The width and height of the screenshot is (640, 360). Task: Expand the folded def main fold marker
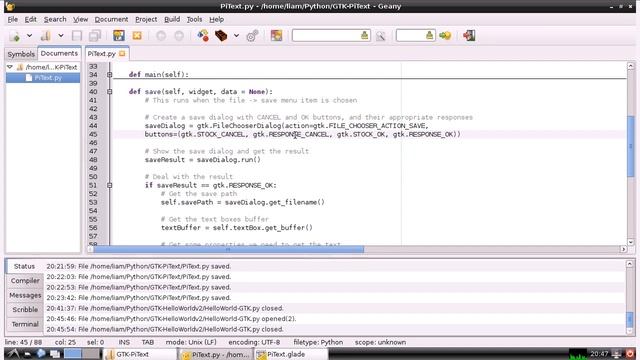point(109,75)
